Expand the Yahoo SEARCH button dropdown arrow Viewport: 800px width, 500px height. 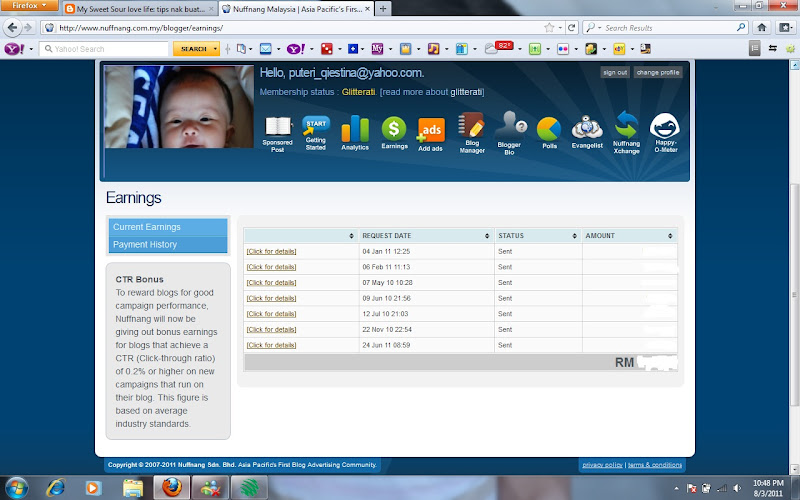click(215, 49)
